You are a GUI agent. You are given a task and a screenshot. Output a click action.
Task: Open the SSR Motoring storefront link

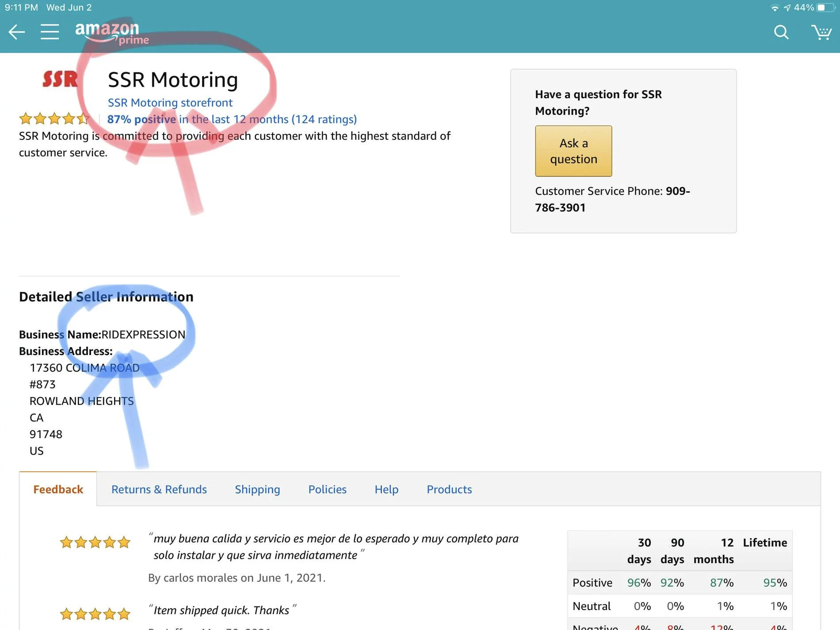[x=170, y=103]
